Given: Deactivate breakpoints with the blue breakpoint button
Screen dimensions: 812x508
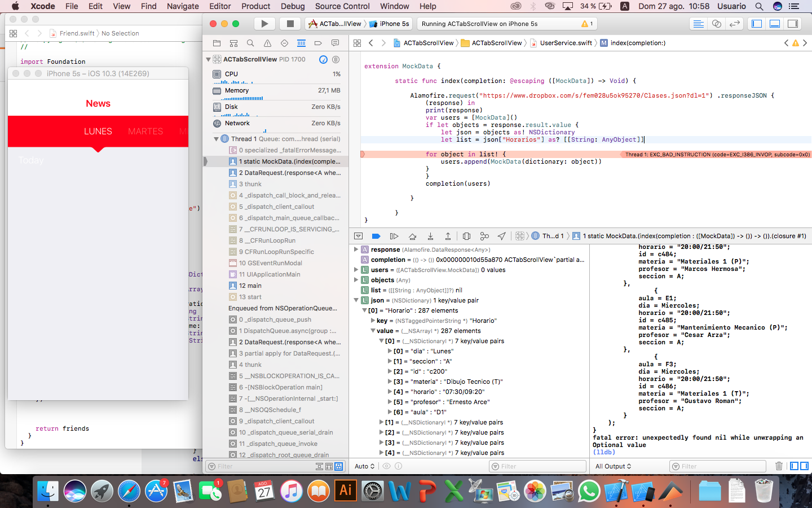Looking at the screenshot, I should [x=376, y=236].
